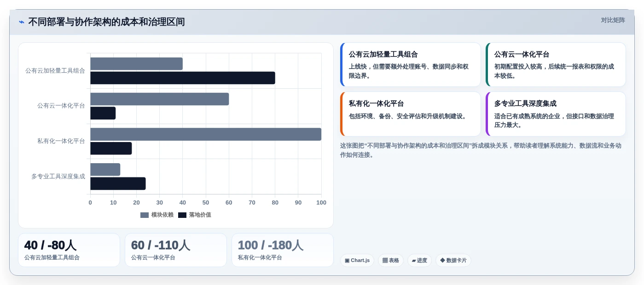Click the 落地价值 bar for 多专业工具深度集成
The width and height of the screenshot is (644, 285).
(x=118, y=183)
